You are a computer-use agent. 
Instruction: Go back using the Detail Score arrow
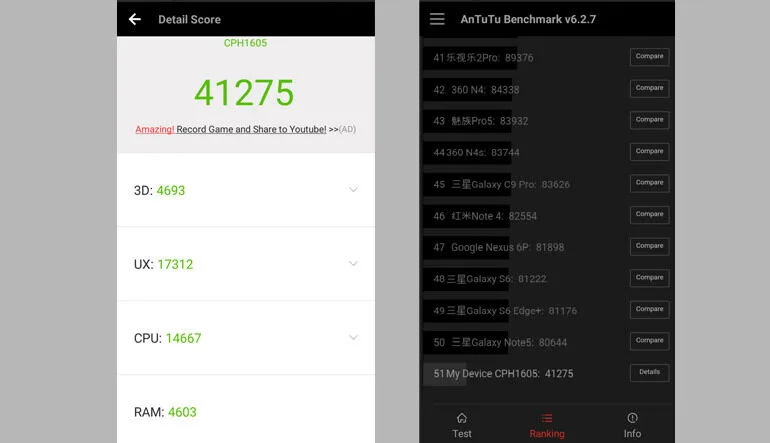[135, 19]
